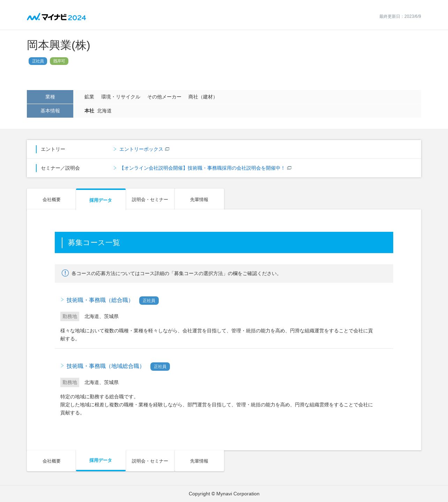Image resolution: width=448 pixels, height=502 pixels.
Task: Click the 正社員 badge under the company name
Action: tap(38, 61)
